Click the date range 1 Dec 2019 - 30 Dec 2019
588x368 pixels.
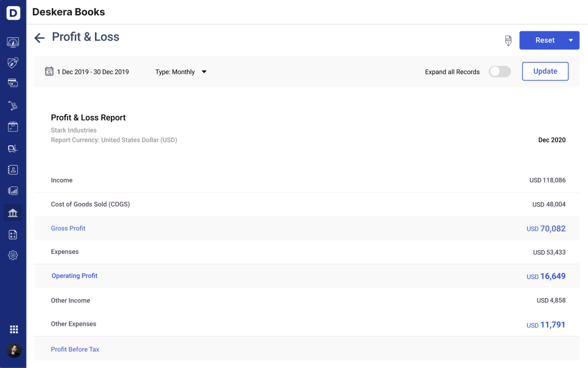pyautogui.click(x=93, y=72)
